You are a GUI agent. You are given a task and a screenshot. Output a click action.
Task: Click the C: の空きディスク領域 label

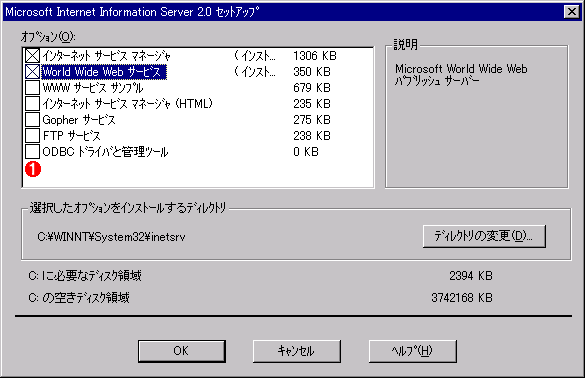coord(79,298)
